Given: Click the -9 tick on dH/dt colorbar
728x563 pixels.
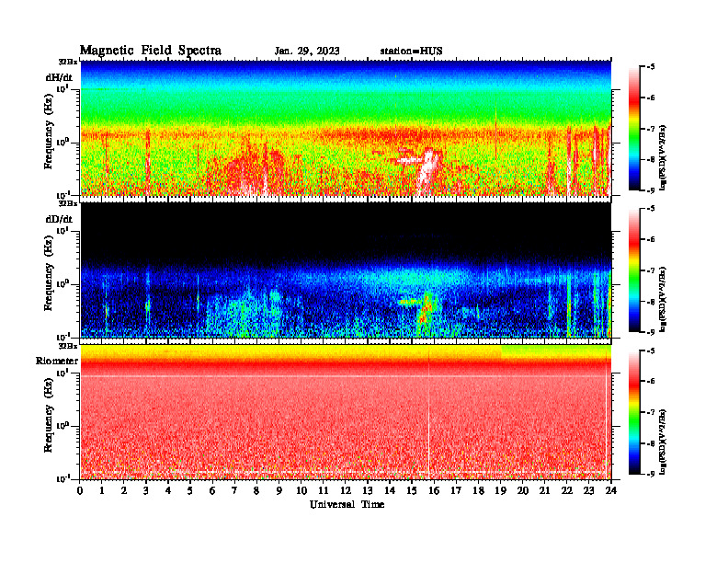Looking at the screenshot, I should pyautogui.click(x=651, y=190).
